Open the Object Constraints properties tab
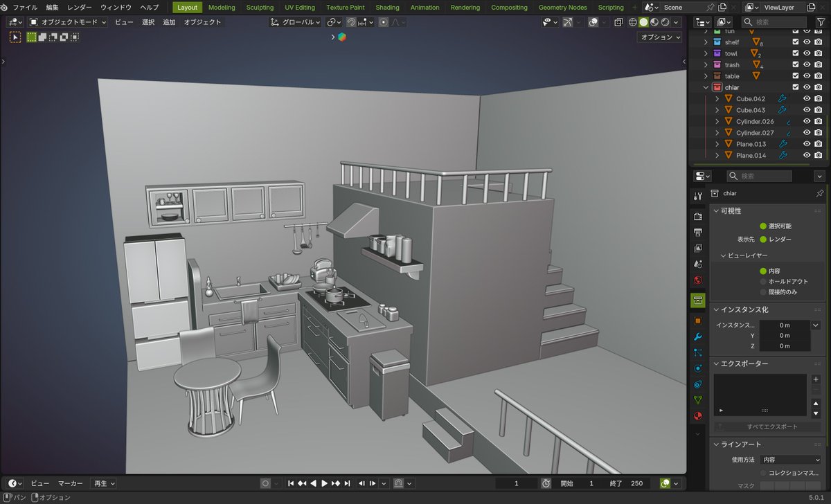 (698, 384)
